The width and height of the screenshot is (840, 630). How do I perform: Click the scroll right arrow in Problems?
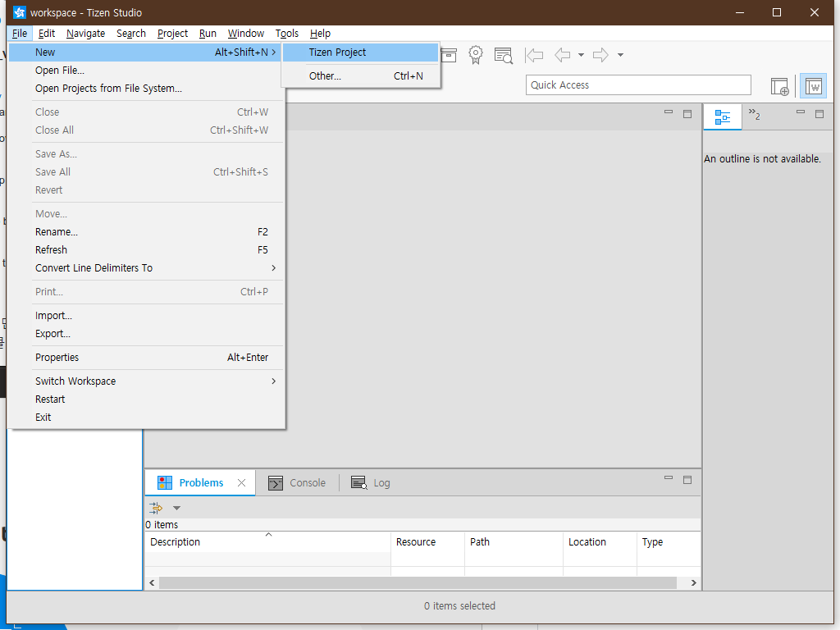point(694,583)
